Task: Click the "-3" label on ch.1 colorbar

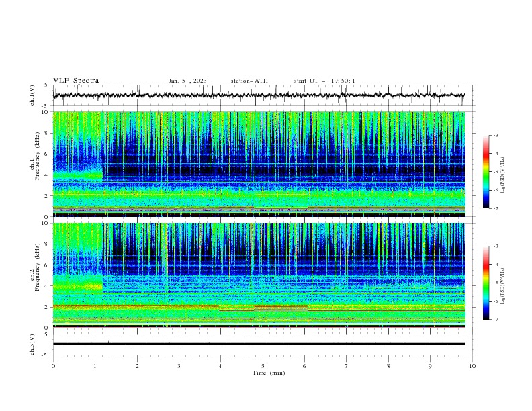Action: click(496, 135)
